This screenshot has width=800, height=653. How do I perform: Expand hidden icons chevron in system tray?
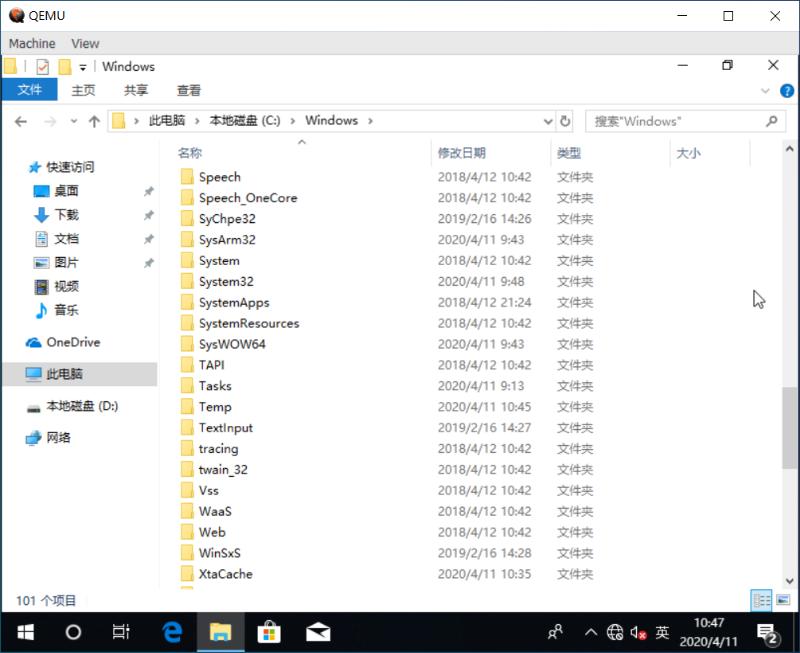point(592,631)
